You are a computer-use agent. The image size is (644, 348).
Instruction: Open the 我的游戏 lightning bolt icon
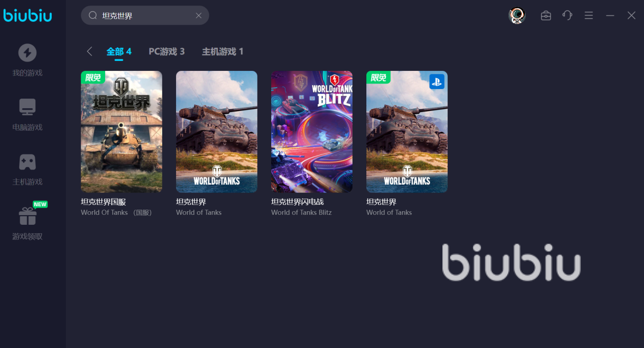pos(27,53)
